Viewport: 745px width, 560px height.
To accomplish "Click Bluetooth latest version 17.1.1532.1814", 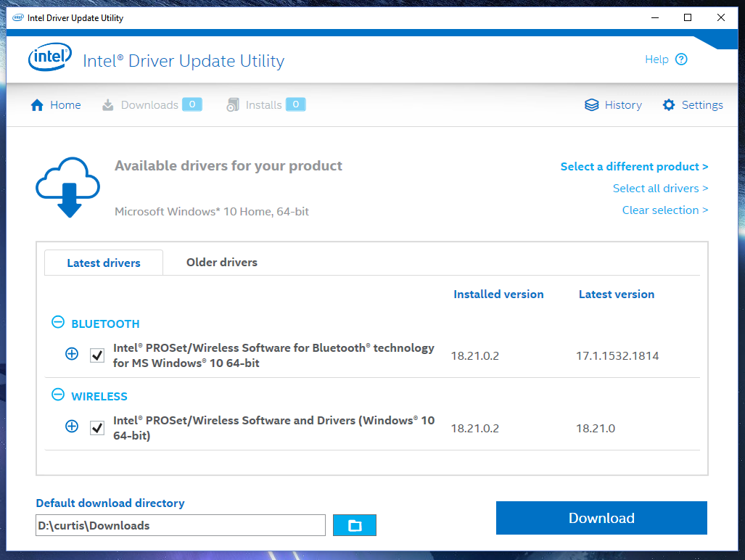I will (x=617, y=355).
